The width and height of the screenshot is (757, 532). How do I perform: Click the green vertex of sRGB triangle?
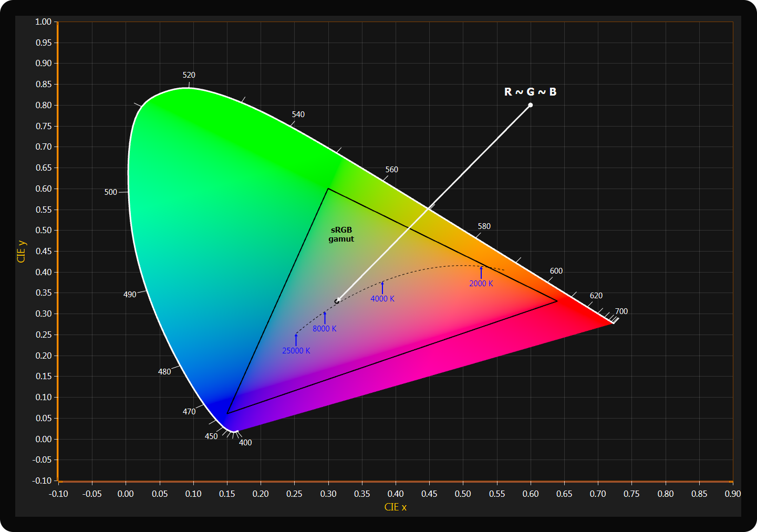pyautogui.click(x=328, y=189)
